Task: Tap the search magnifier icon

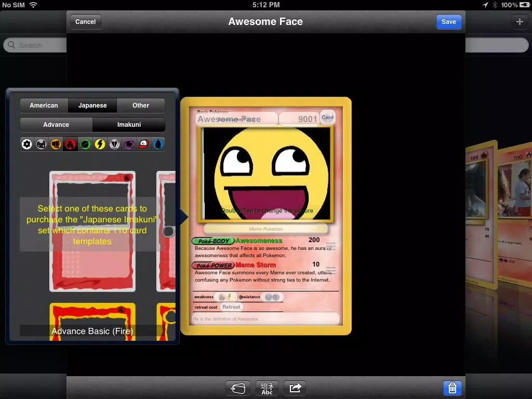Action: click(11, 45)
